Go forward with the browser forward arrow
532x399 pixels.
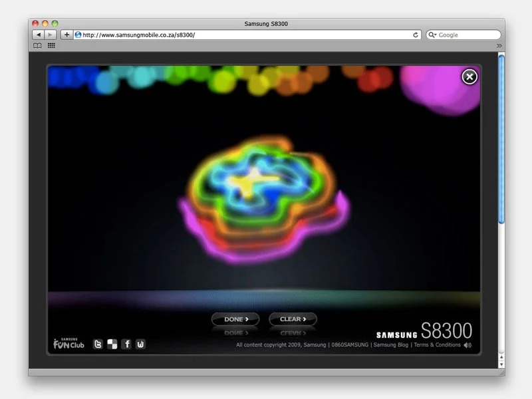[x=51, y=35]
